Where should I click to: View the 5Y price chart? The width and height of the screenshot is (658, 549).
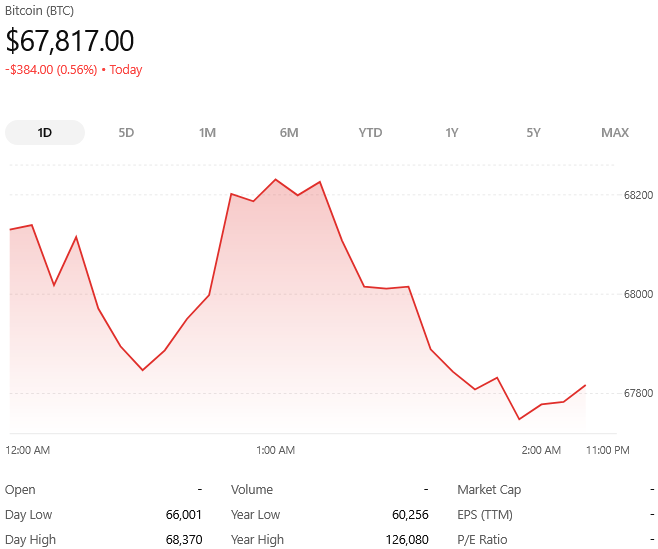pyautogui.click(x=533, y=133)
